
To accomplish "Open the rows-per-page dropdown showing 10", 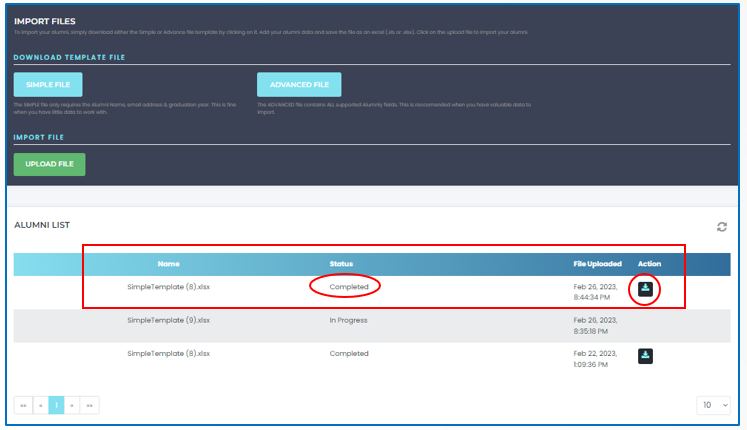I will click(x=714, y=405).
